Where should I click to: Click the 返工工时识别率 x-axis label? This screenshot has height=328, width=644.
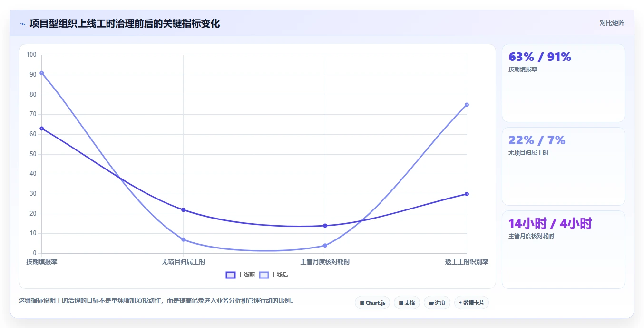tap(467, 262)
